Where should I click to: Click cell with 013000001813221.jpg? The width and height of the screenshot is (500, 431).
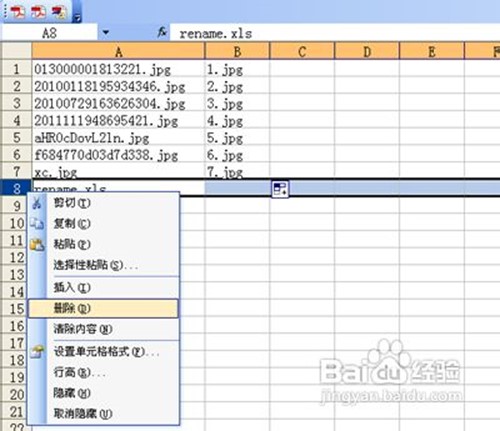click(118, 69)
